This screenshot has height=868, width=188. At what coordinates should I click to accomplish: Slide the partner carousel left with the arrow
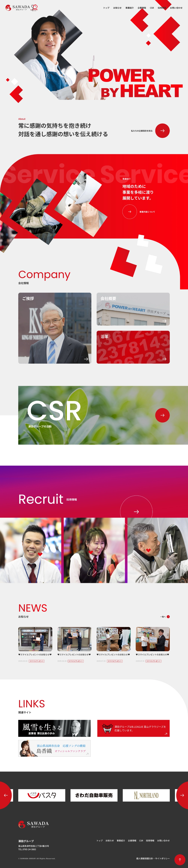(x=5, y=795)
